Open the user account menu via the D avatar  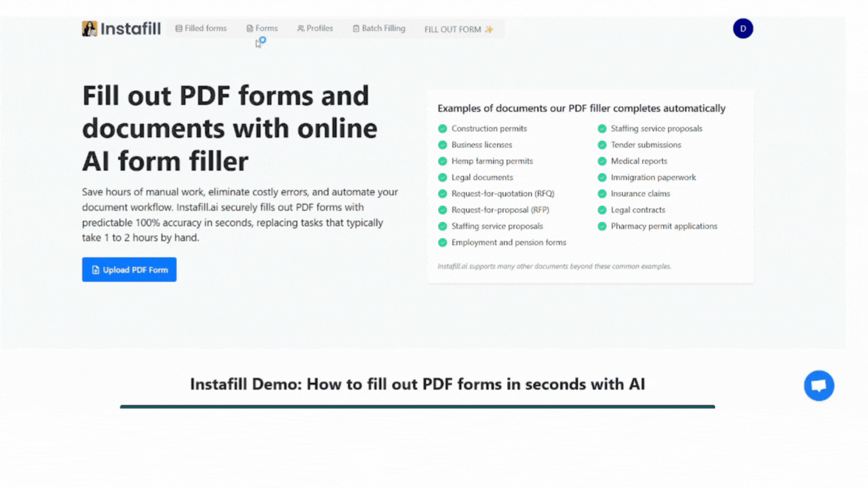[x=743, y=28]
